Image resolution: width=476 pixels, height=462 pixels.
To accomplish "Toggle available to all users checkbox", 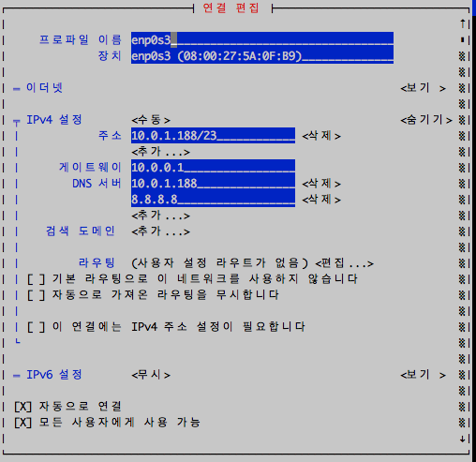I will click(23, 423).
